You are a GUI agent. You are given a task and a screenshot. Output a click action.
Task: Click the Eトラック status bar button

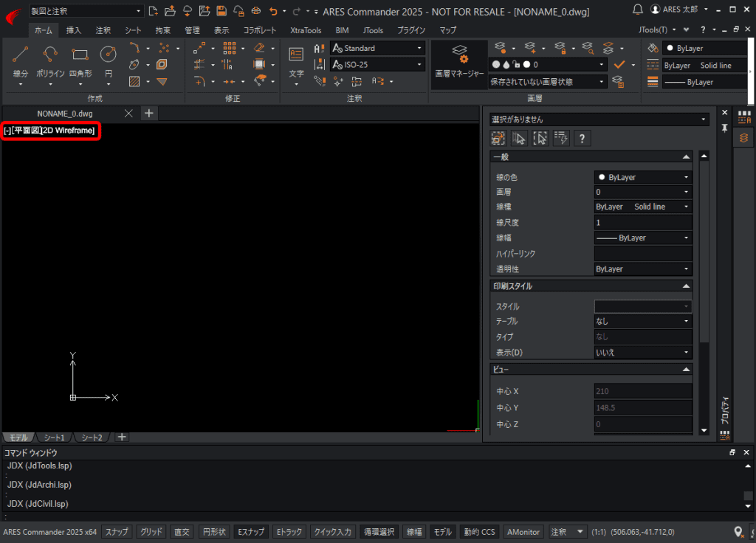point(289,532)
